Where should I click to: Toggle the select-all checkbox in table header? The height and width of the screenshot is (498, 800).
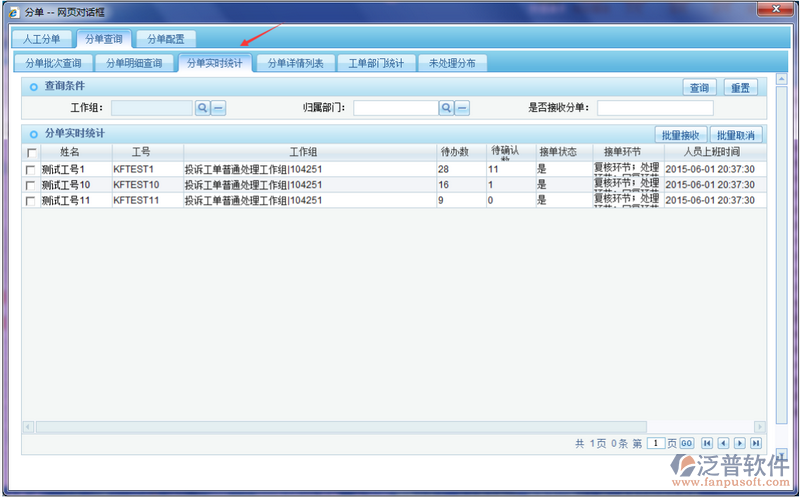(31, 153)
